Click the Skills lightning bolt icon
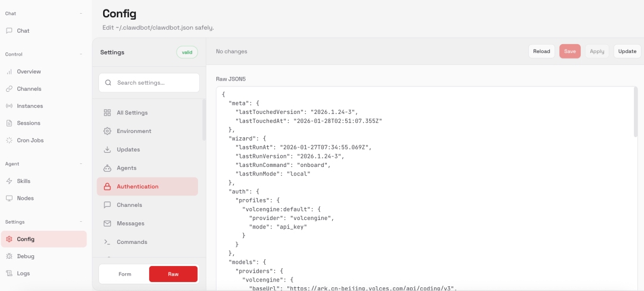Image resolution: width=644 pixels, height=291 pixels. 9,181
